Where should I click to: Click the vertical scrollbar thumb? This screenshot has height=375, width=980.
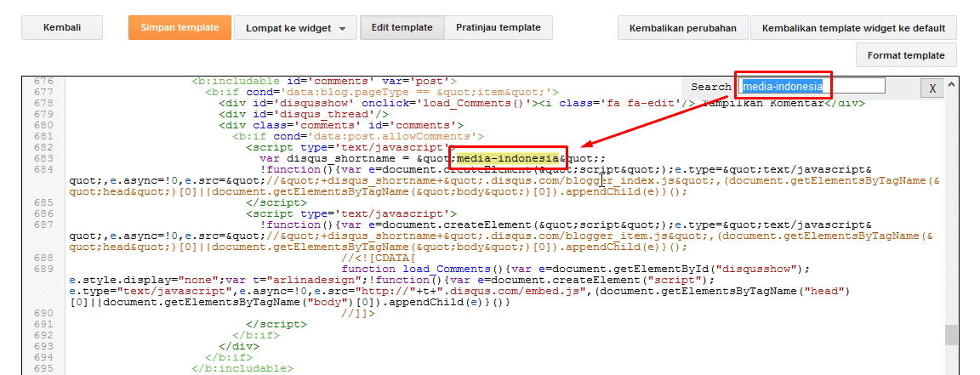point(951,335)
